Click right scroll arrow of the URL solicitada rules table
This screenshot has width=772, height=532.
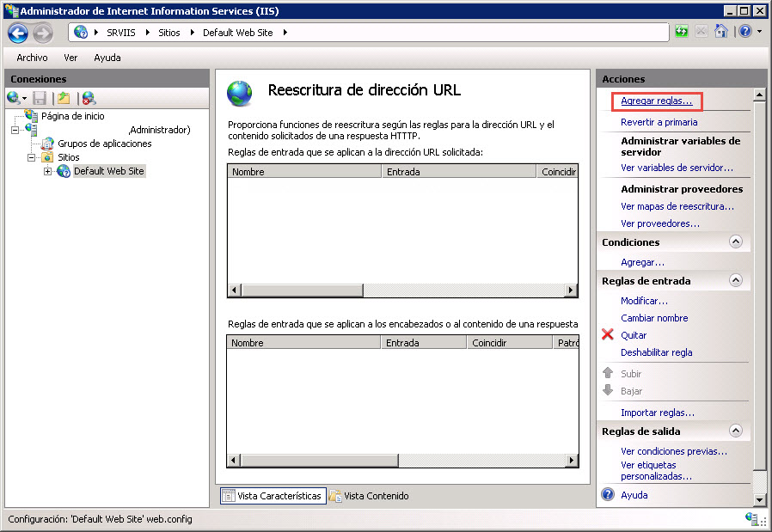point(571,290)
